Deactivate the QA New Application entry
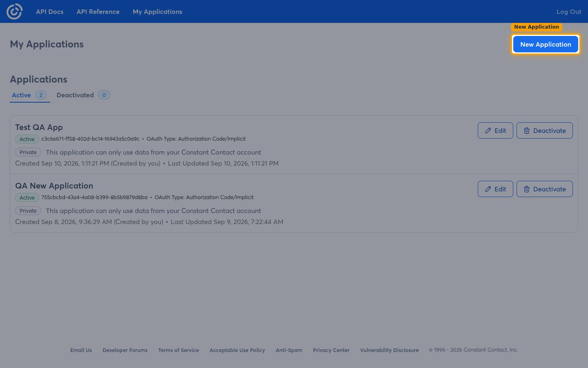Screen dimensions: 588x368 click(545, 189)
